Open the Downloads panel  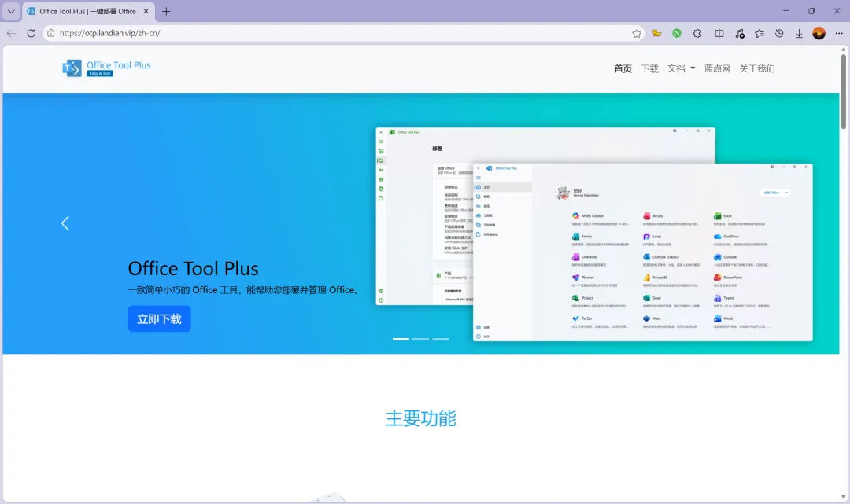tap(799, 34)
